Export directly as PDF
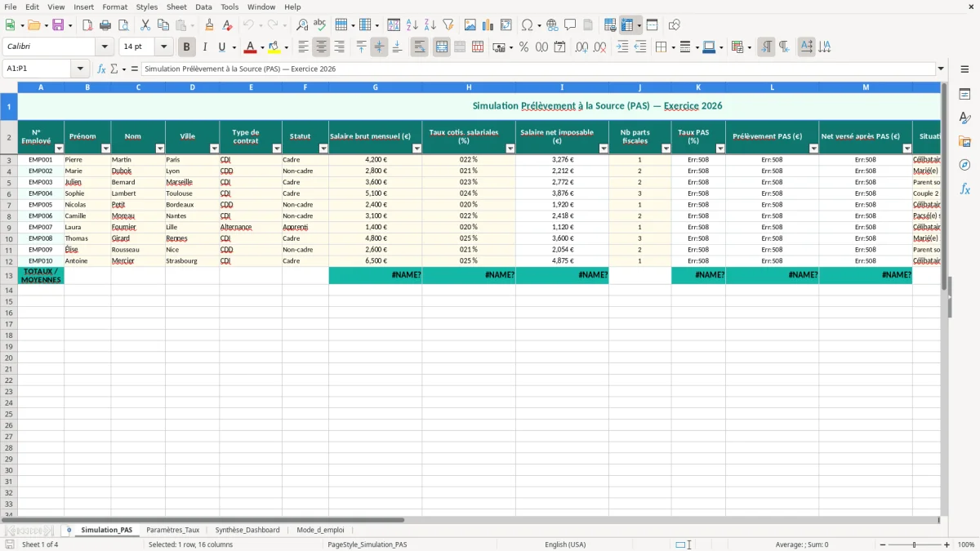 [x=87, y=25]
